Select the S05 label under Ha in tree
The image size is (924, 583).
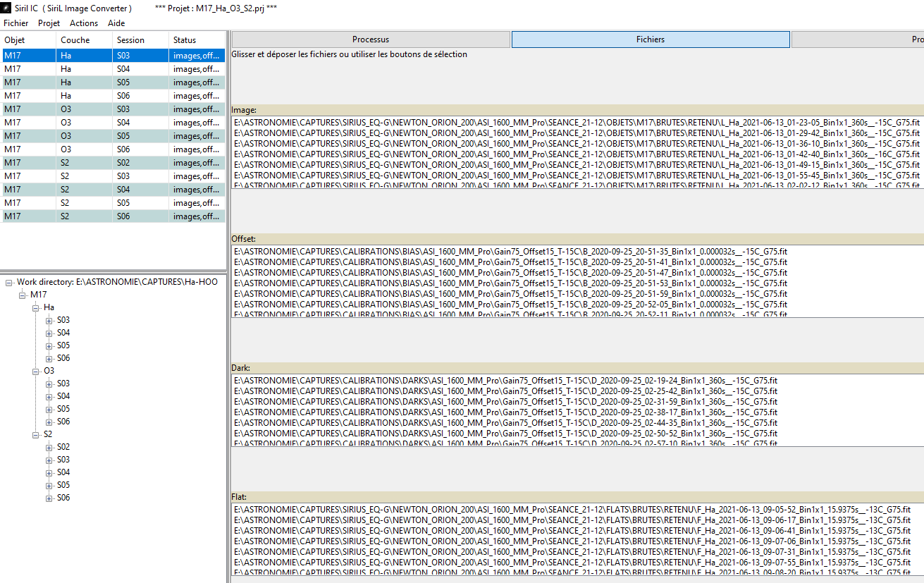63,345
